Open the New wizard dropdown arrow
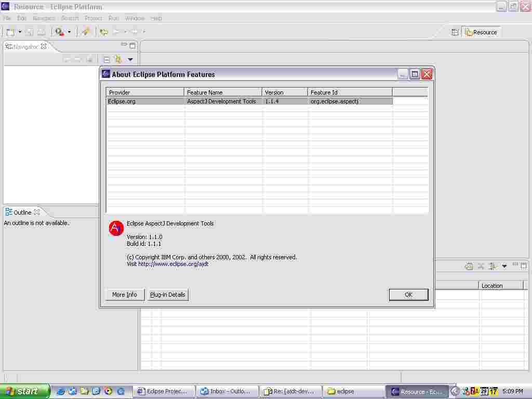This screenshot has height=399, width=532. 20,32
